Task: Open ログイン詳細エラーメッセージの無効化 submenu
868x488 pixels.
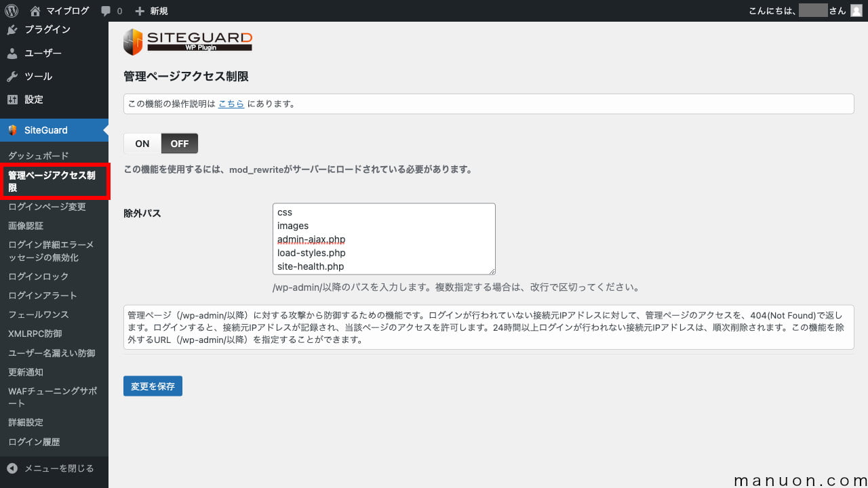Action: point(51,251)
